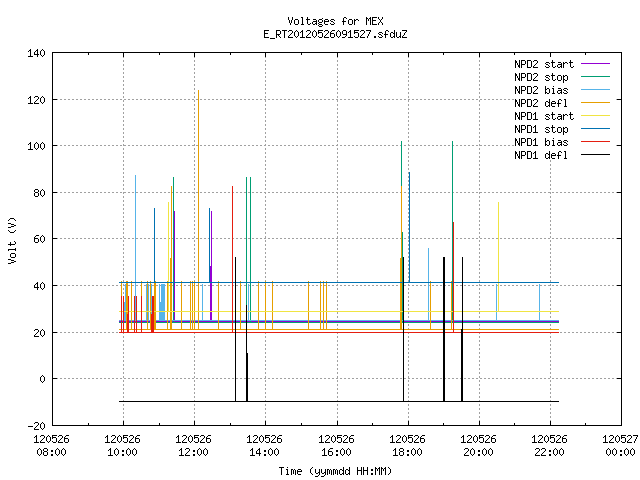Screen dimensions: 640x480
Task: Click the x-axis tick 120526 16:00
Action: 336,446
